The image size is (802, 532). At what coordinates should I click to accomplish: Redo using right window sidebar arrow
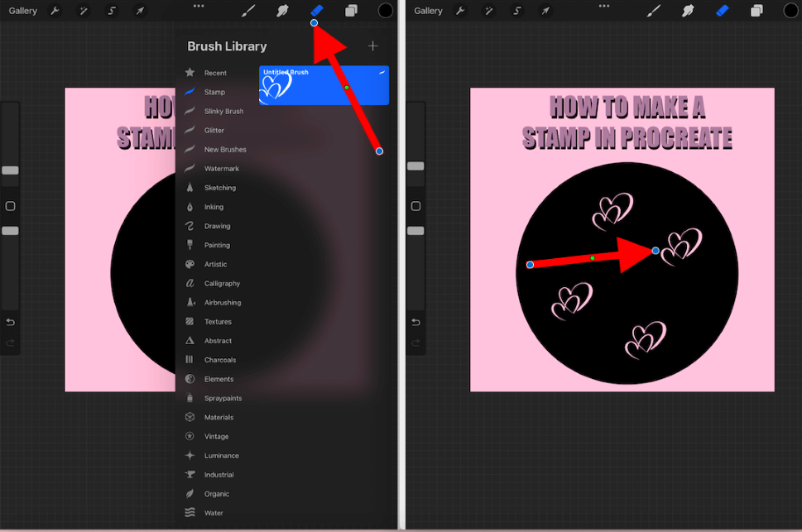pyautogui.click(x=415, y=343)
